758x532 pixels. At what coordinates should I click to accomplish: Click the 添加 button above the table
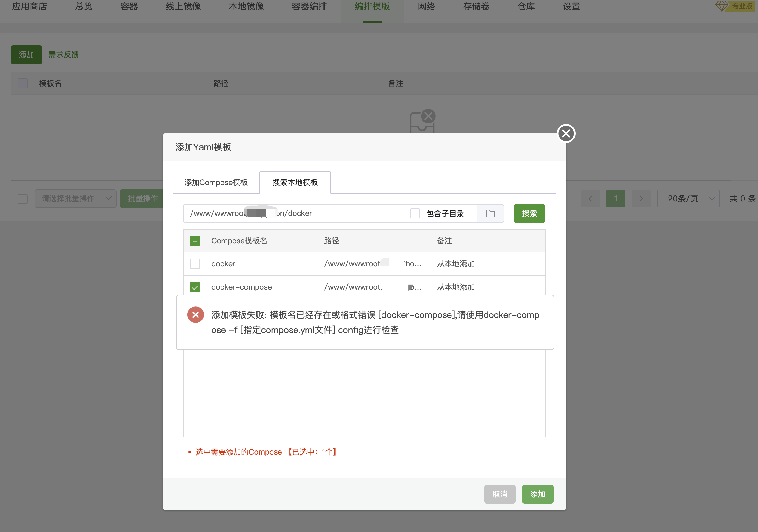pos(26,55)
